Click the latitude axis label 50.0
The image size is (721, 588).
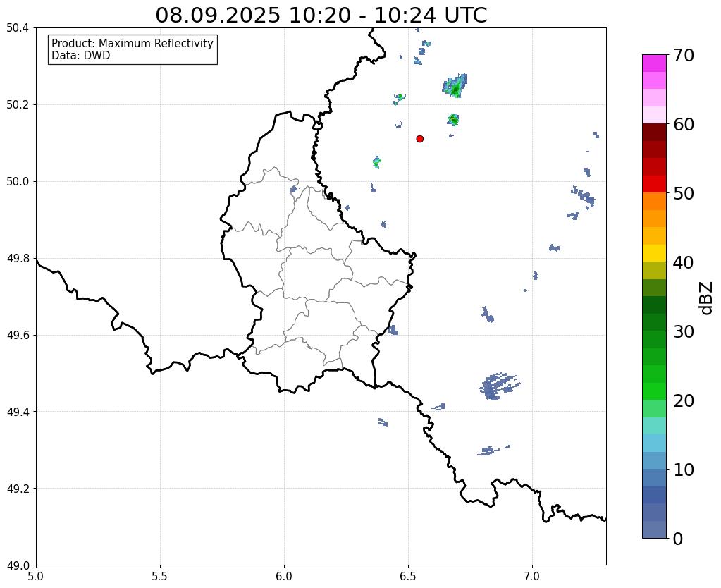[18, 182]
